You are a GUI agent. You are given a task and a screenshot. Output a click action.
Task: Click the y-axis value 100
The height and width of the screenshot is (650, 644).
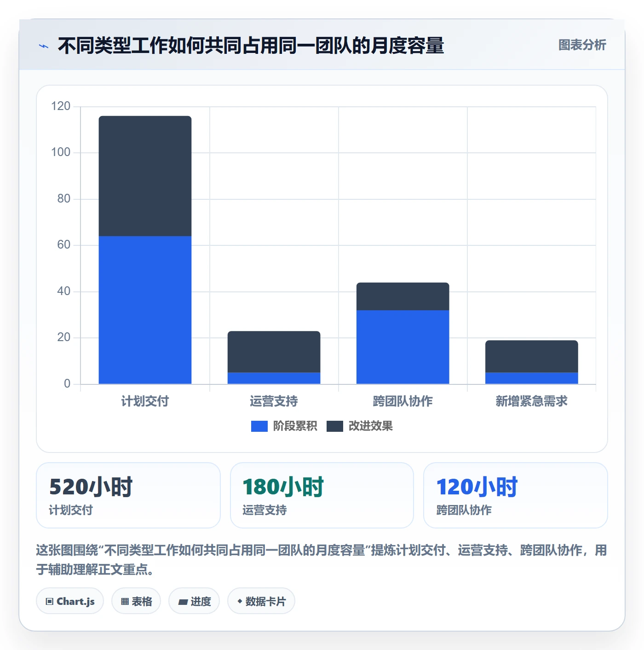[61, 152]
